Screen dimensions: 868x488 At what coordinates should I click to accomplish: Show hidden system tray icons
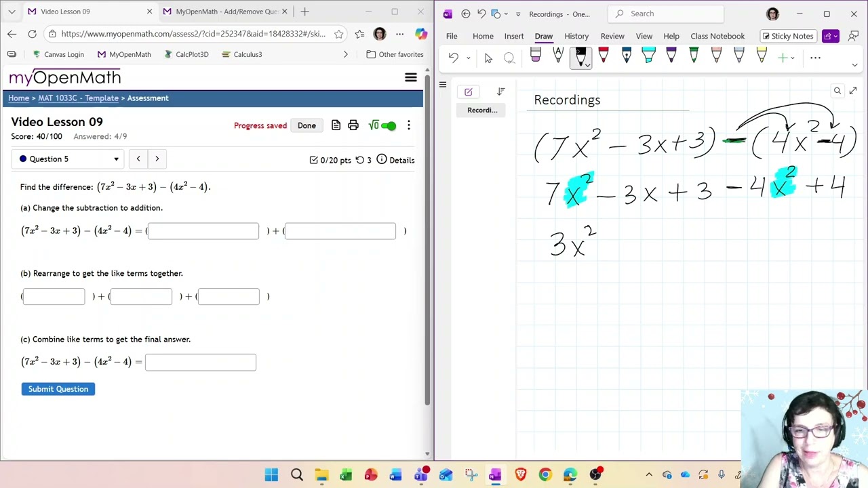(649, 474)
